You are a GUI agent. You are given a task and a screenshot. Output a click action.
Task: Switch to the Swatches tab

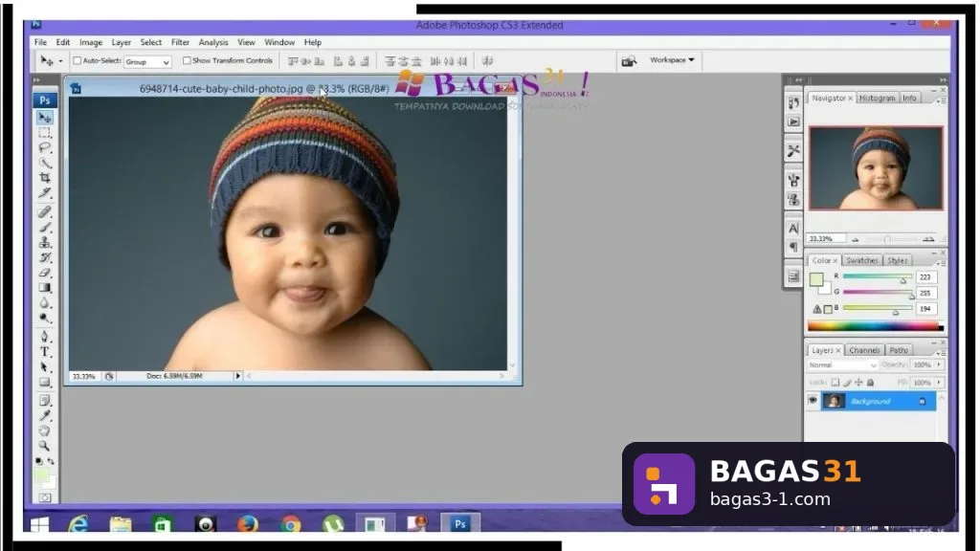point(862,260)
